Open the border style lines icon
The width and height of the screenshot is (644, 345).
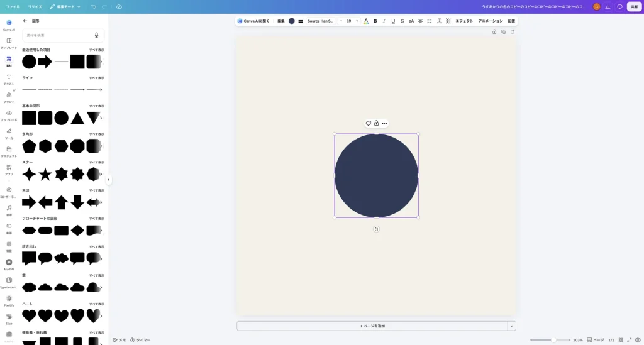[x=301, y=21]
